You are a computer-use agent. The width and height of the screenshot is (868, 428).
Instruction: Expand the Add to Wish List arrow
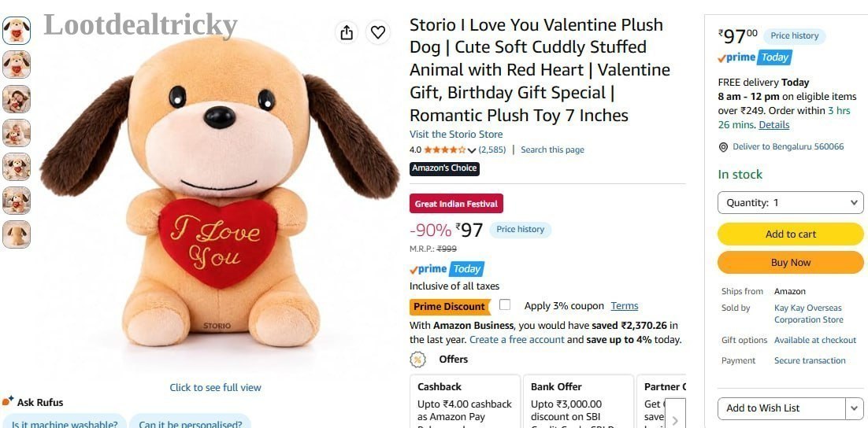point(854,408)
